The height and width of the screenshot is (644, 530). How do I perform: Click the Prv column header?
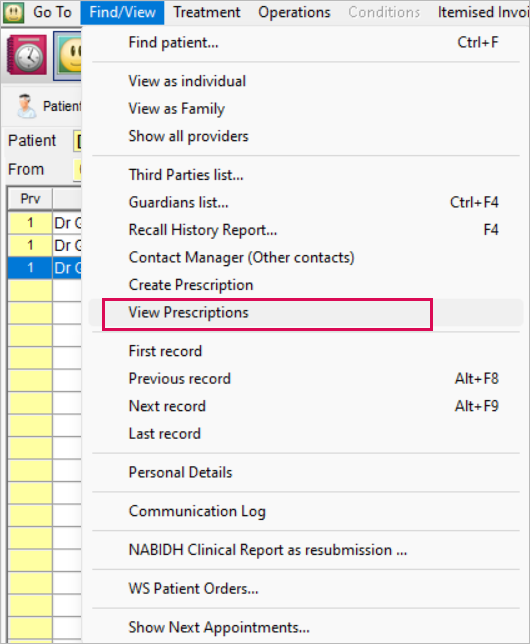[30, 199]
